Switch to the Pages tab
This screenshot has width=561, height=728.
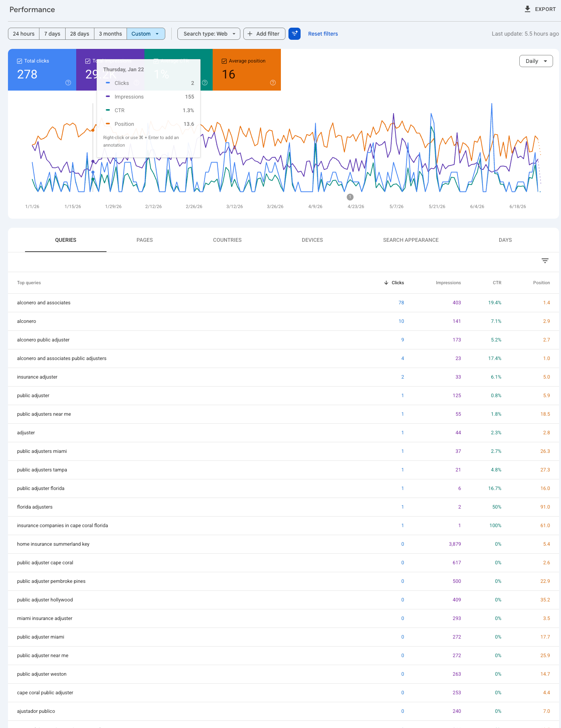tap(145, 240)
